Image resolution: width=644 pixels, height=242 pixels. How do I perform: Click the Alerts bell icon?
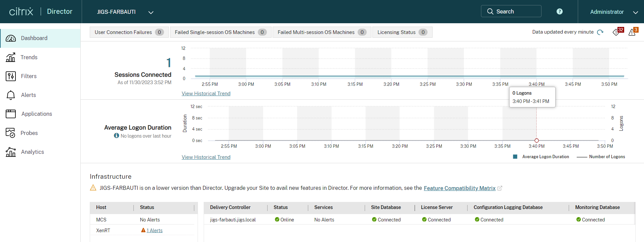coord(11,95)
